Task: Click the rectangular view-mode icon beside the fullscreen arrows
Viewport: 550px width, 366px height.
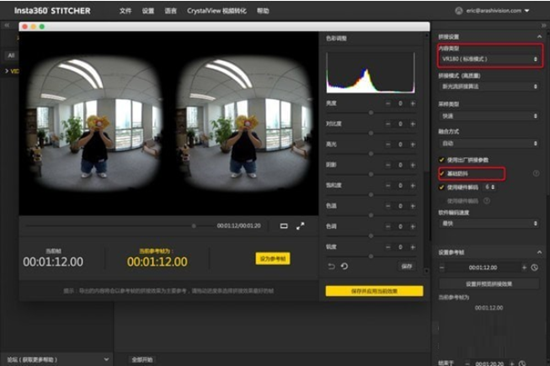Action: [284, 226]
